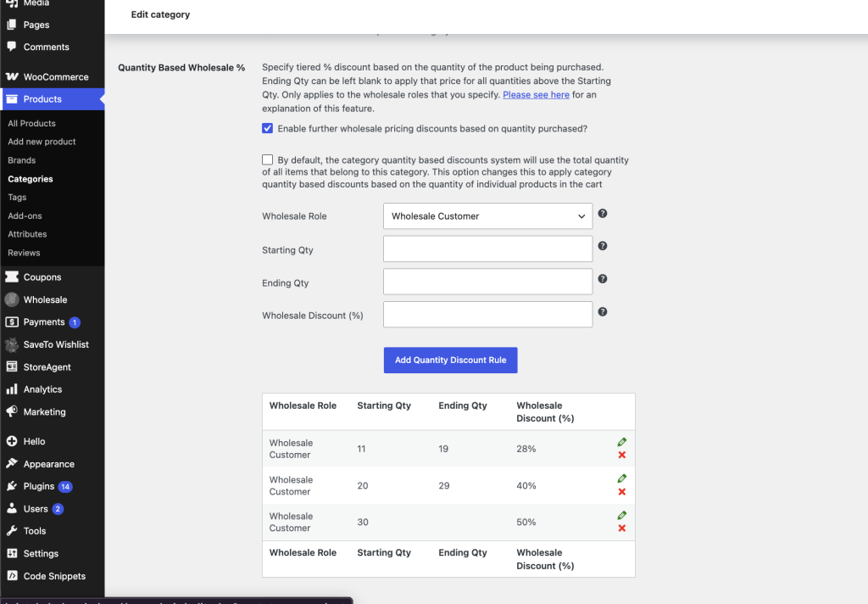Viewport: 868px width, 604px height.
Task: Click the '30' starting quantity cell
Action: click(x=363, y=522)
